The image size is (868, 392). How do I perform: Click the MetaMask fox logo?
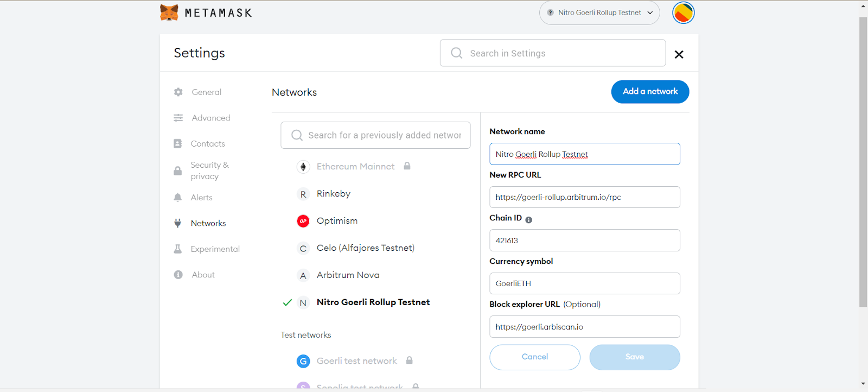pos(169,12)
